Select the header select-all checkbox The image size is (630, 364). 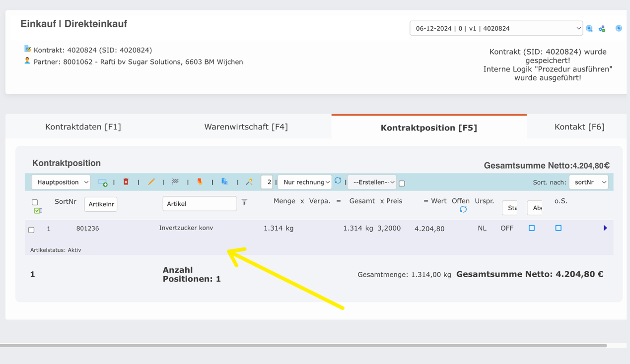click(x=35, y=202)
